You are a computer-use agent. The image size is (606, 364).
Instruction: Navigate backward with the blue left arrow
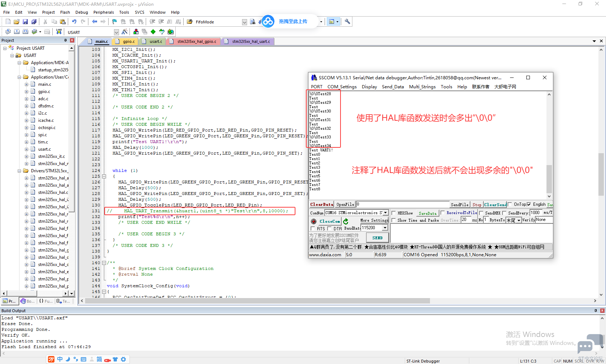95,22
